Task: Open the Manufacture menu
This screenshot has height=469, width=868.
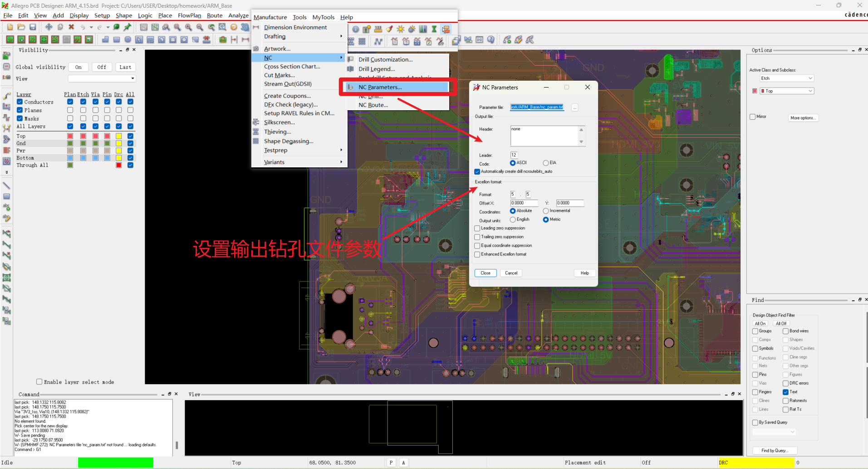Action: point(270,17)
